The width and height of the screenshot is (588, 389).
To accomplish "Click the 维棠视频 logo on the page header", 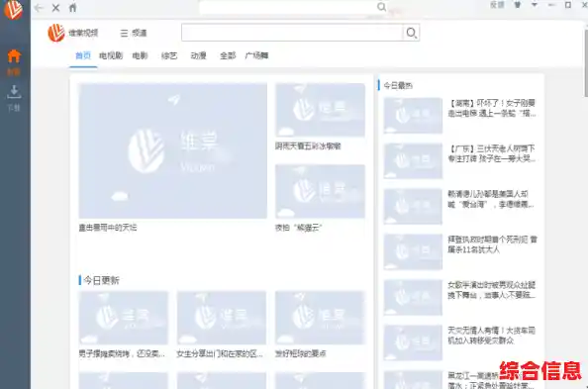I will click(x=73, y=33).
